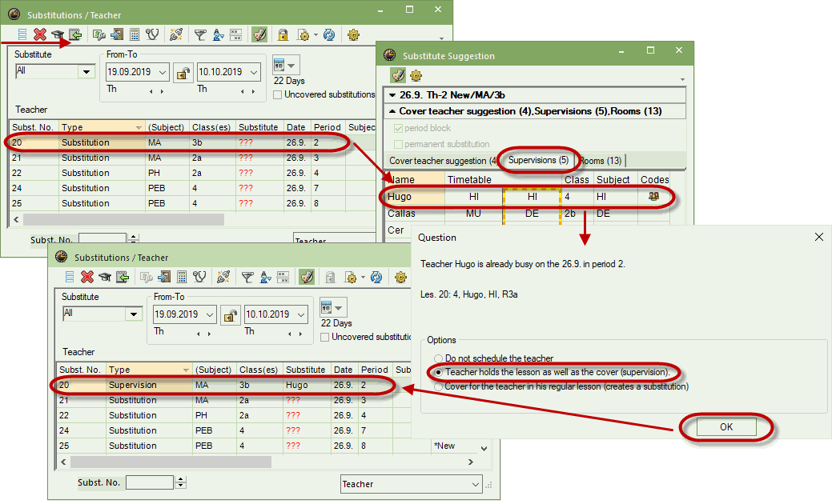Click gear settings icon in back Substitutions window

click(353, 35)
